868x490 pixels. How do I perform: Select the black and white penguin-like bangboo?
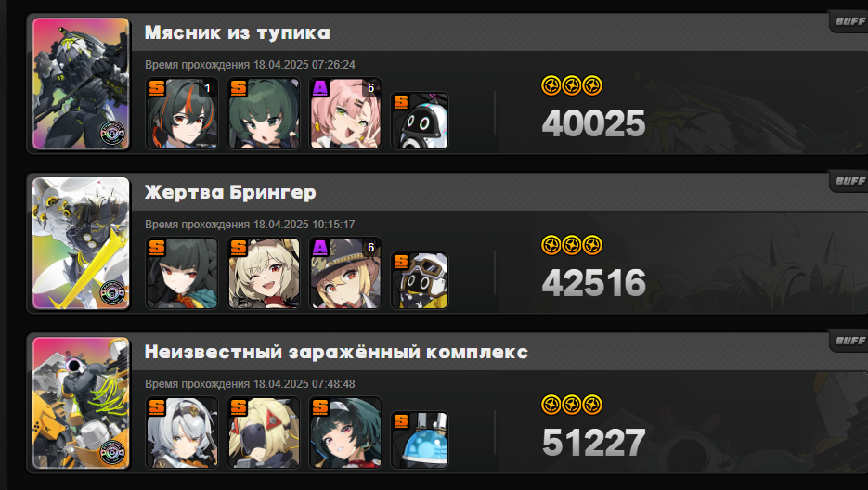tap(420, 121)
